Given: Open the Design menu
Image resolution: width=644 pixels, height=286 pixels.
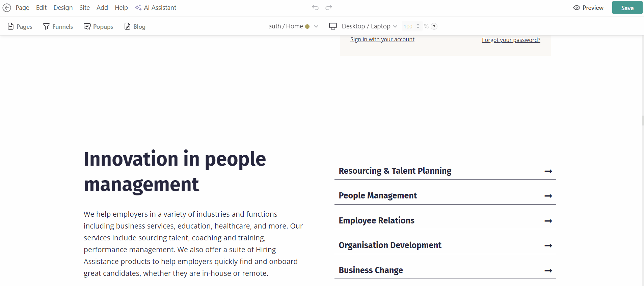Looking at the screenshot, I should click(x=63, y=8).
